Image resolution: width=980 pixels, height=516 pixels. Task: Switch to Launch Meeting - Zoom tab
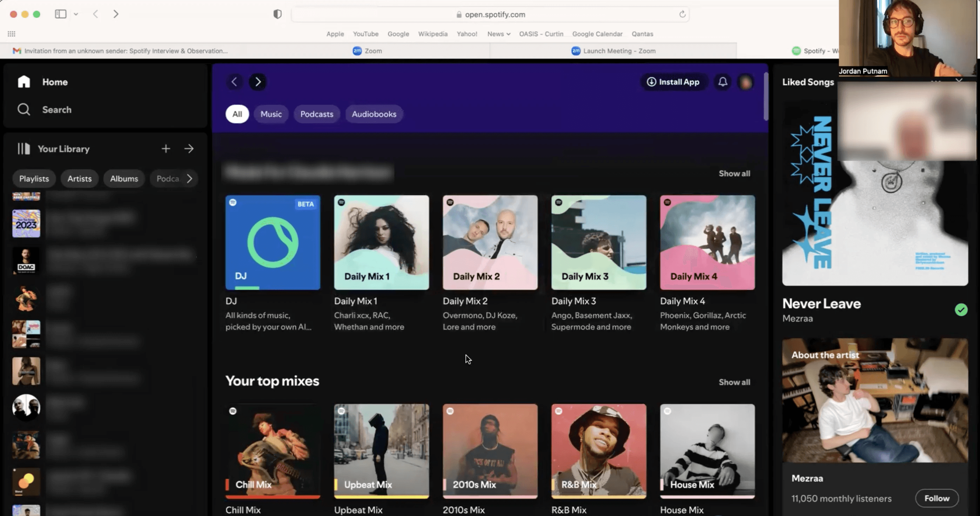613,51
